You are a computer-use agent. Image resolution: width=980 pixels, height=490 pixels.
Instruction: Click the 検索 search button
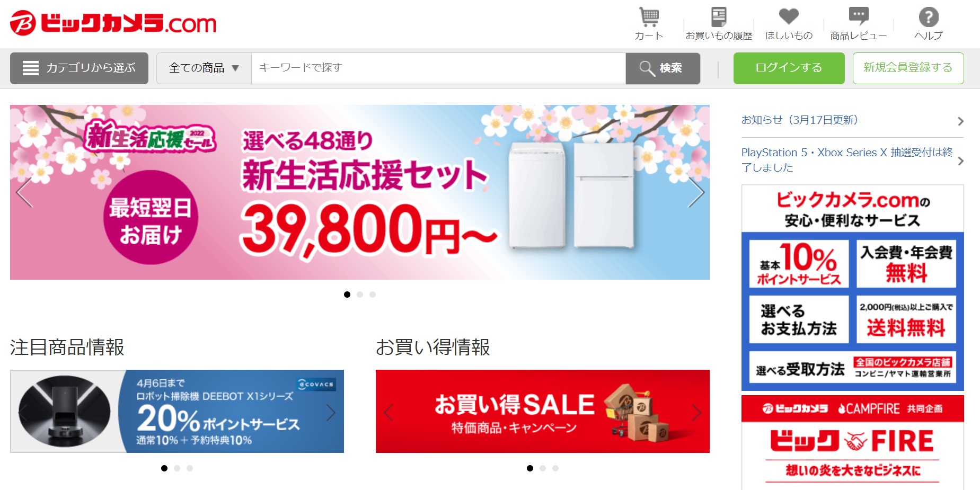[x=663, y=68]
